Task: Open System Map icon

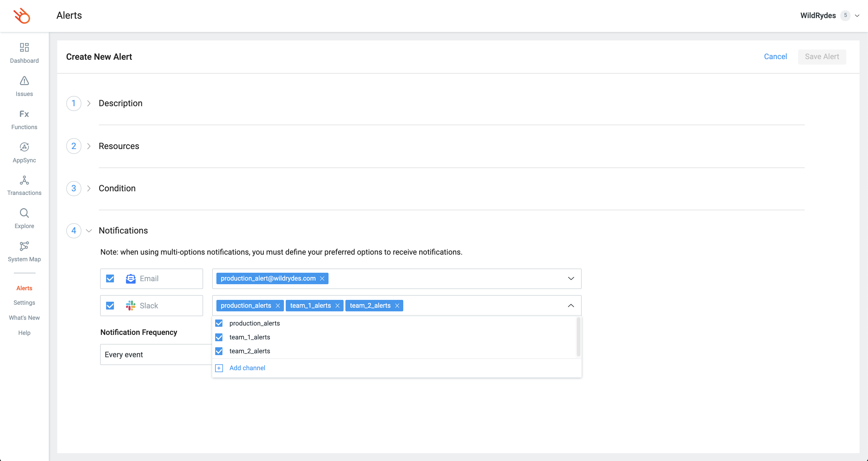Action: point(24,246)
